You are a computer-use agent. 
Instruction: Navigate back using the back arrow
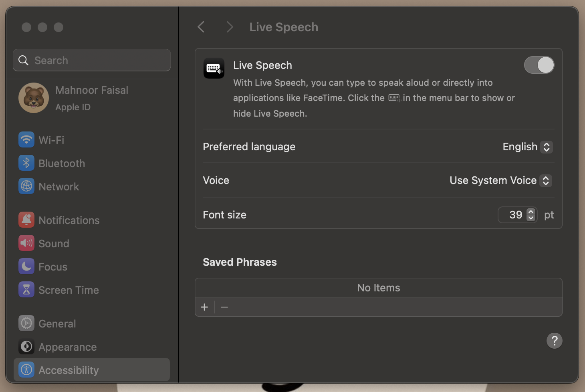click(201, 26)
